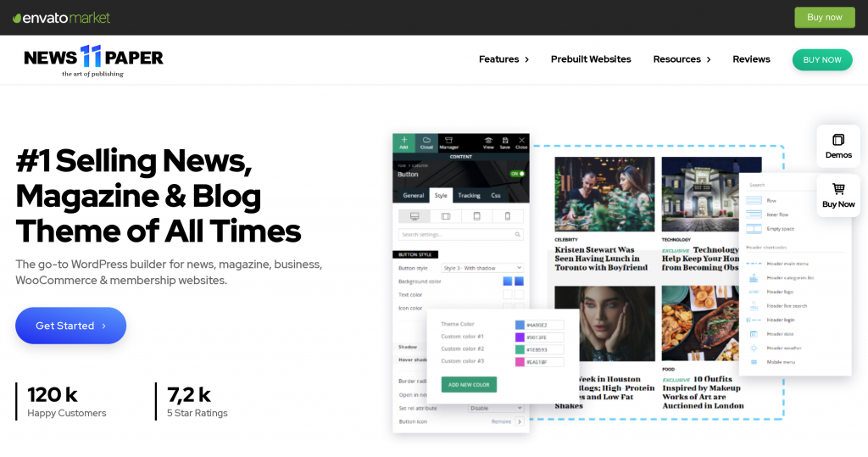Expand the Button icon arrow
The height and width of the screenshot is (457, 868).
[x=520, y=421]
